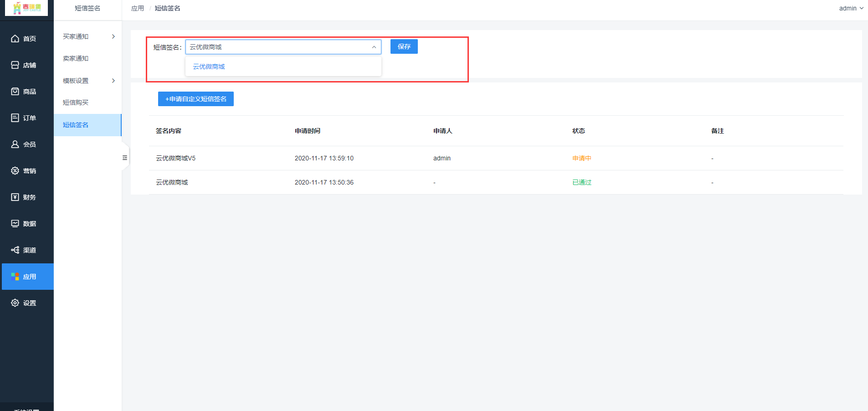
Task: Click the 短信签名 selector input field
Action: click(283, 47)
